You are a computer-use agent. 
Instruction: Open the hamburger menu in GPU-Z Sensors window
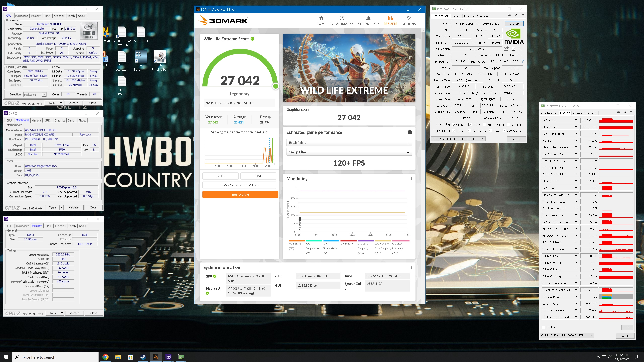(x=631, y=112)
